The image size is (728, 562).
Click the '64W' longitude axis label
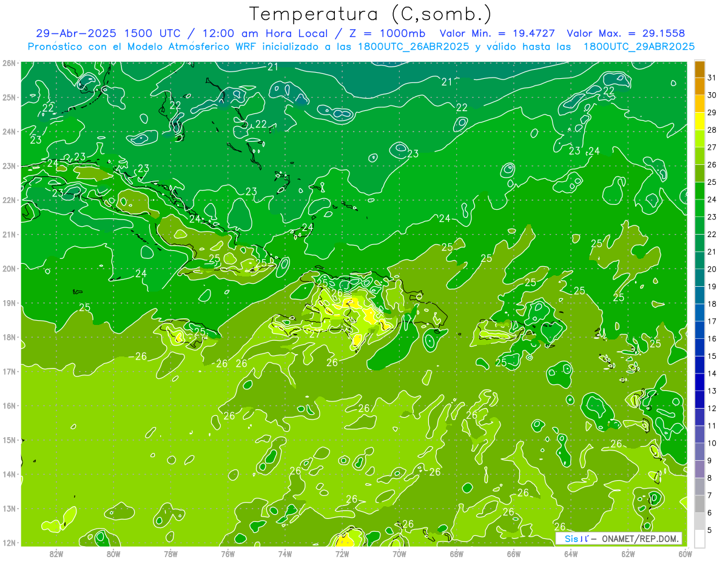coord(570,554)
